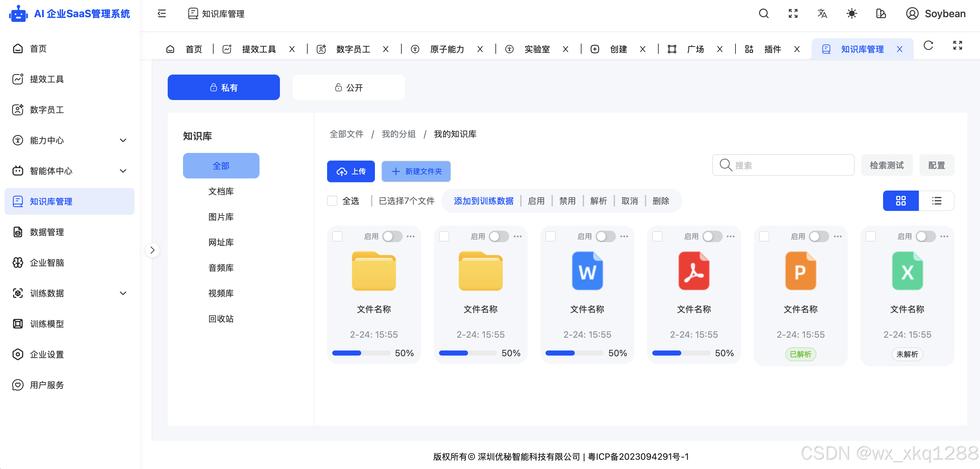Toggle fullscreen mode icon in header

click(x=793, y=14)
